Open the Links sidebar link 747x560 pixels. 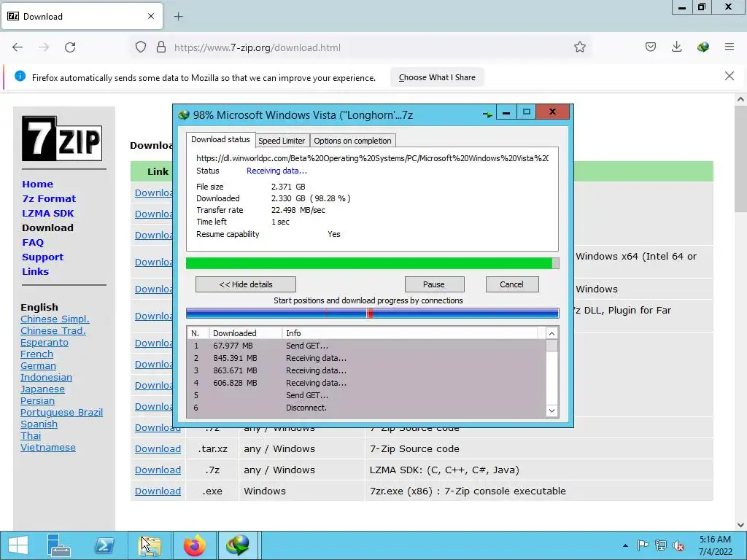[x=35, y=271]
